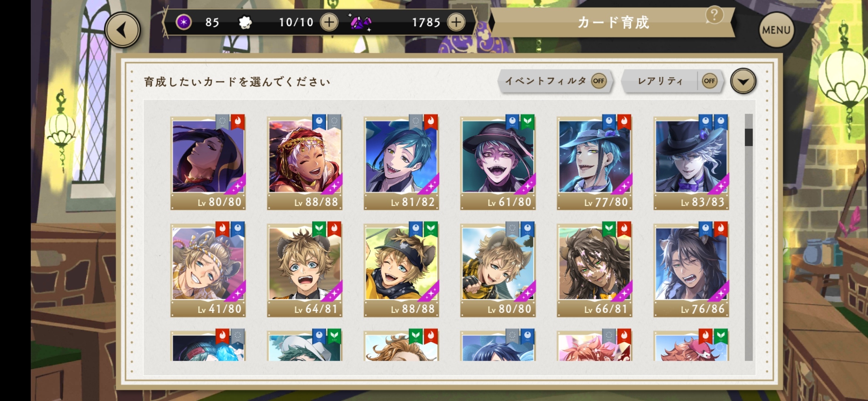Screen dimensions: 868x401
Task: Tap the purple star rank icon
Action: [184, 22]
